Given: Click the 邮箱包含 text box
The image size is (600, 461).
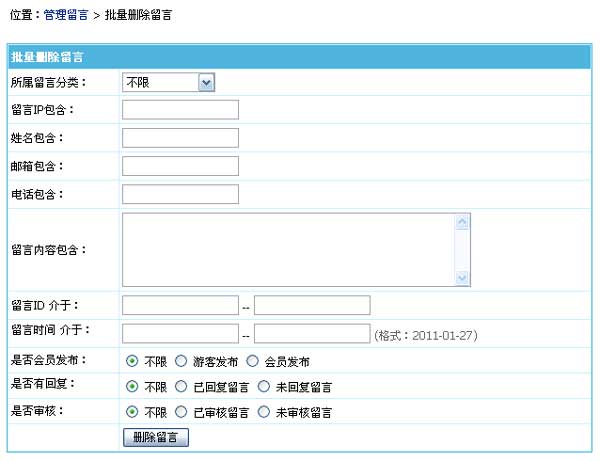Looking at the screenshot, I should coord(180,165).
